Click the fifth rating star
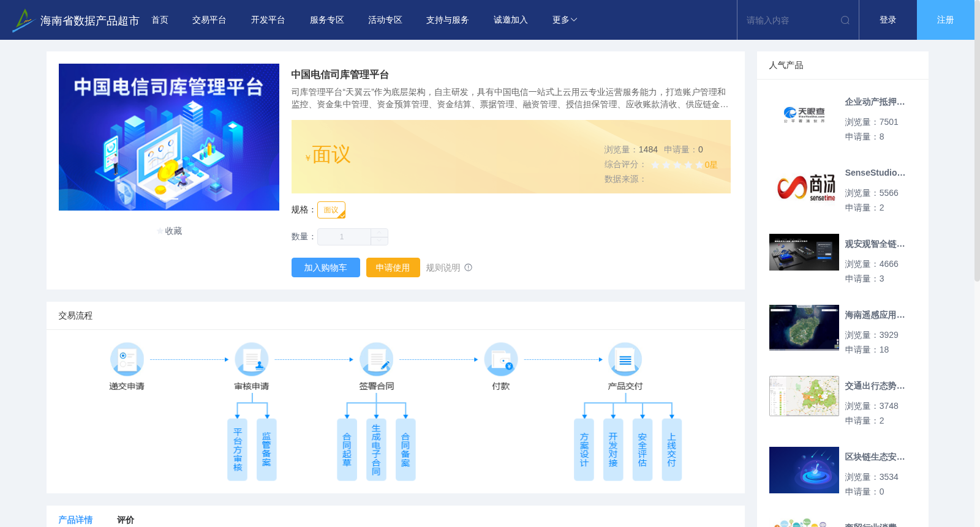980x527 pixels. point(699,165)
